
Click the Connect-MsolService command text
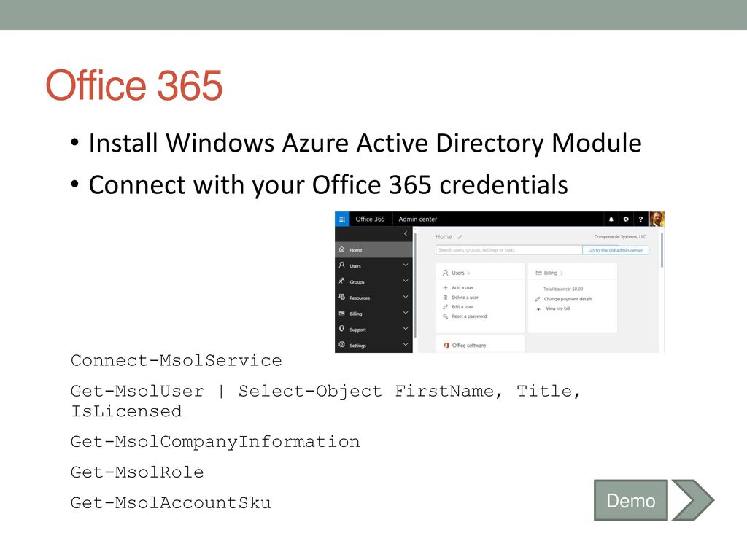[x=177, y=360]
